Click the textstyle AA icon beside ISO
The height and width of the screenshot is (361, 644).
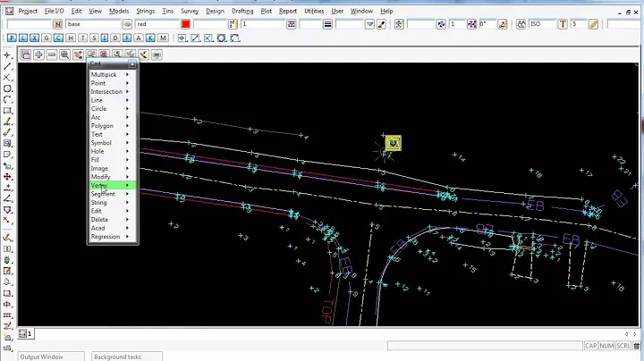521,24
